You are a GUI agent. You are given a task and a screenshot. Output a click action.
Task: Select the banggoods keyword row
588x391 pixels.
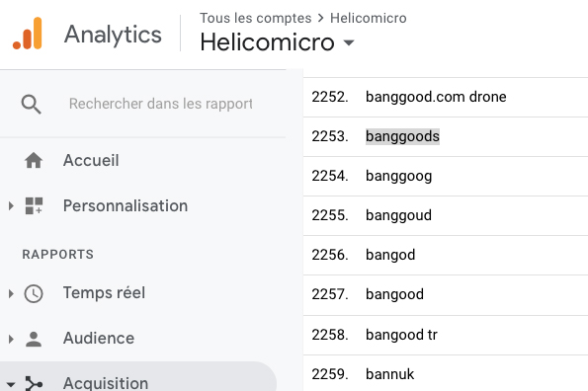pos(446,136)
